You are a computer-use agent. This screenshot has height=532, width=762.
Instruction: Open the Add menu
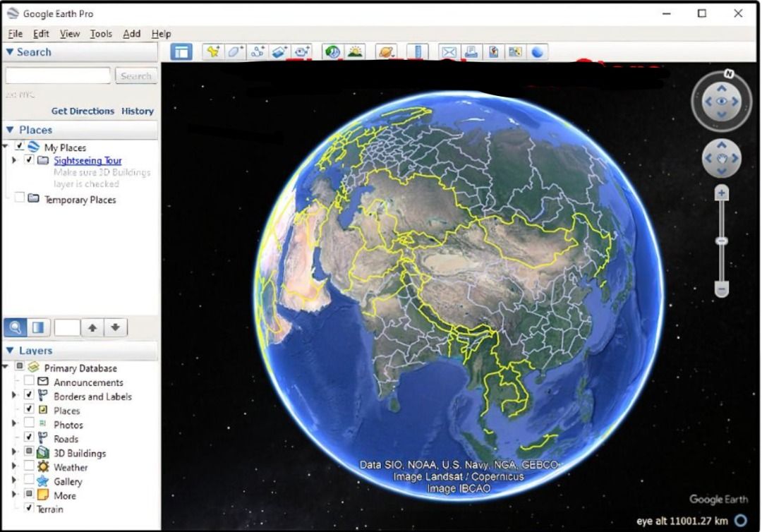tap(132, 34)
